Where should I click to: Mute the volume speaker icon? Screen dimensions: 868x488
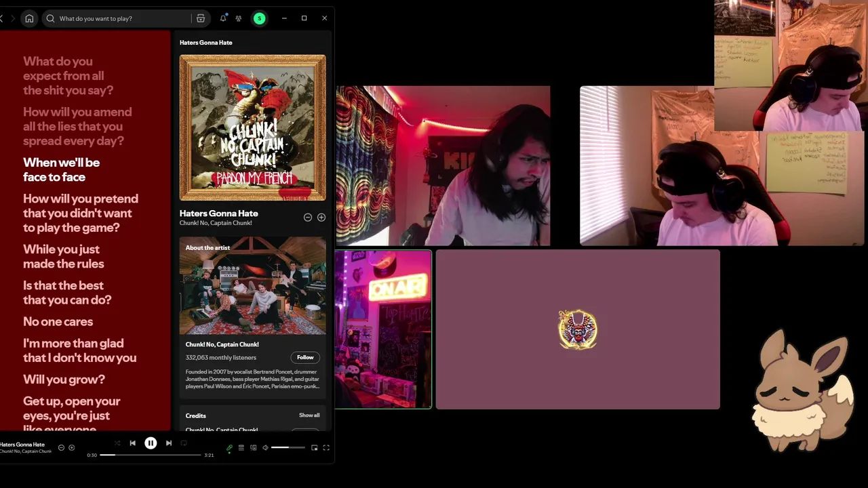tap(265, 447)
